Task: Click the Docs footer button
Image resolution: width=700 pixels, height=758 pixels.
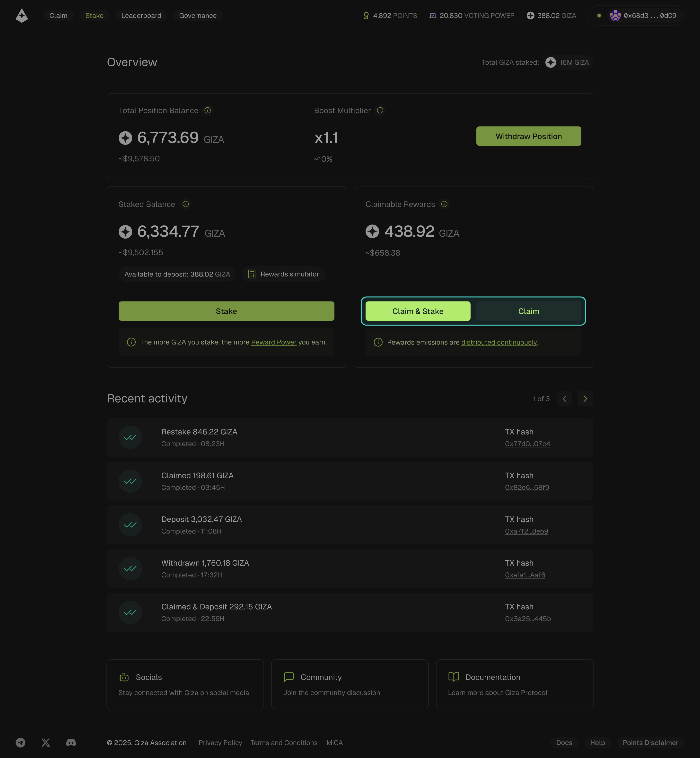Action: [564, 743]
